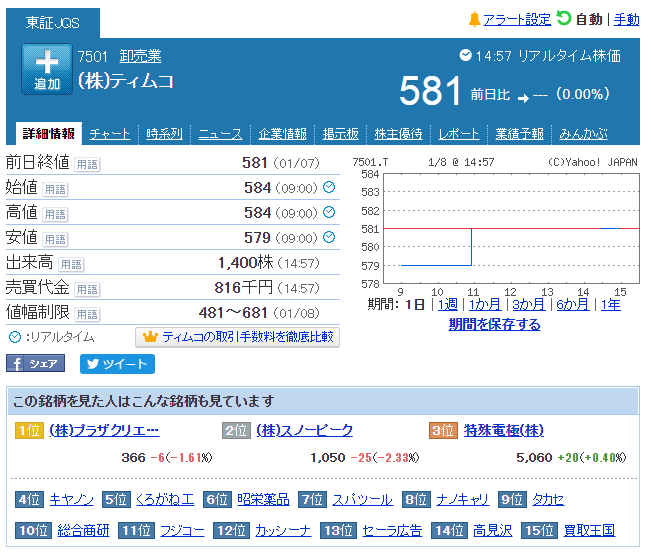651x556 pixels.
Task: Open 3位 特殊電極(株) stock
Action: pyautogui.click(x=504, y=430)
